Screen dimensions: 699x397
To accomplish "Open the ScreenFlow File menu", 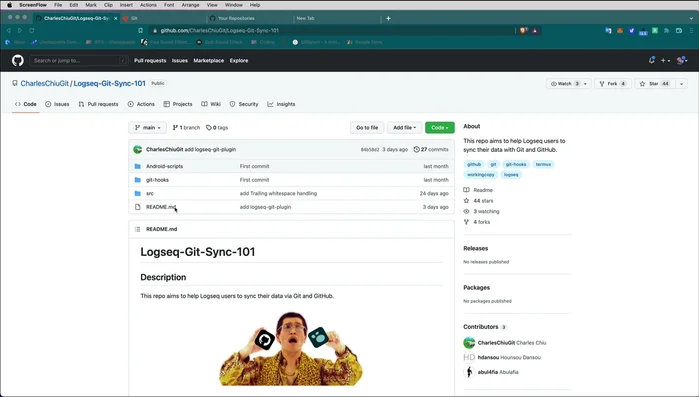I will (x=58, y=5).
